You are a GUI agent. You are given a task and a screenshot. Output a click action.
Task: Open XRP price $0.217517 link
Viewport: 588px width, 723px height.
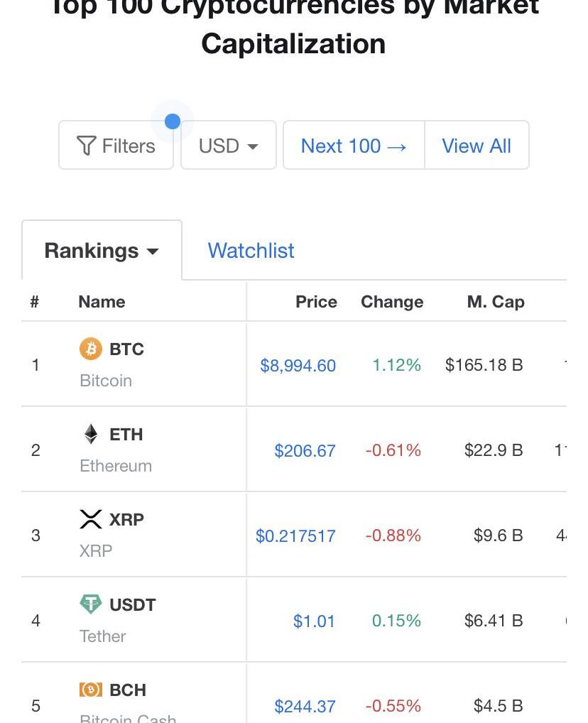[295, 536]
